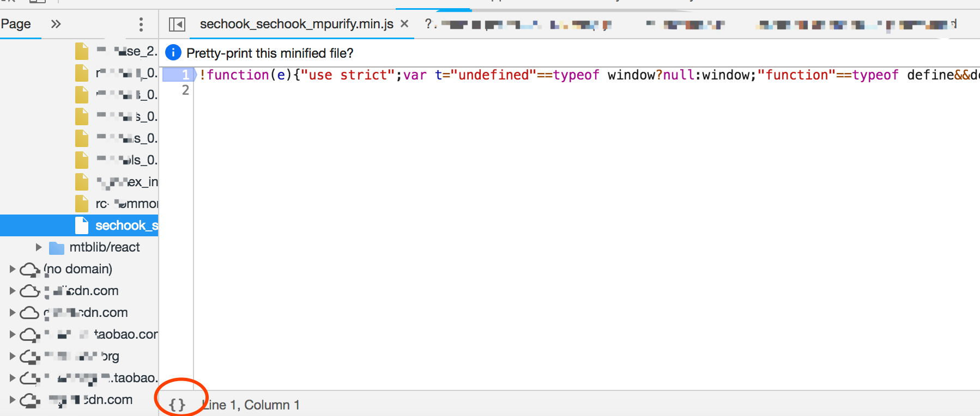Select the origin row ending in org
The width and height of the screenshot is (980, 416).
click(79, 356)
